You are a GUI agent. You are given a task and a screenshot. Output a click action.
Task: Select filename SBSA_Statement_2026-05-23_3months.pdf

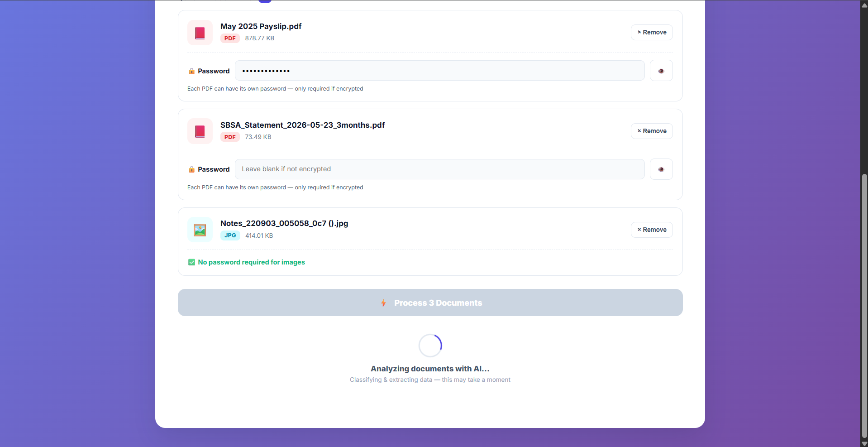(303, 125)
